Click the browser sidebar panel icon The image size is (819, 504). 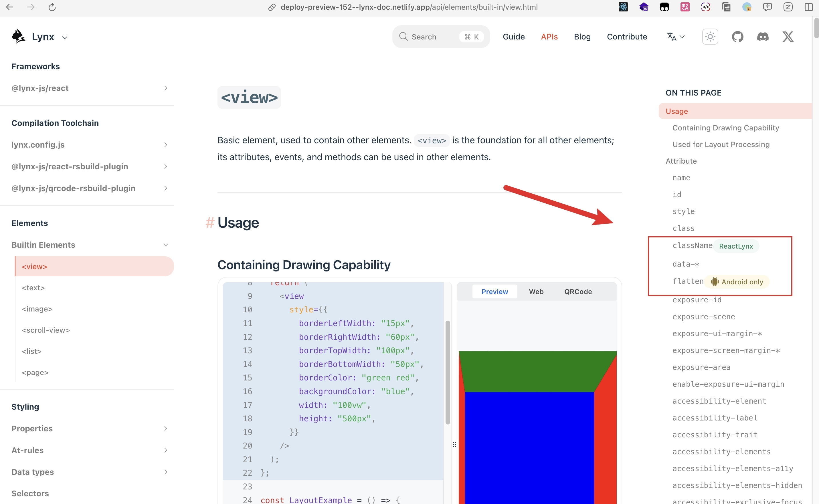click(808, 7)
